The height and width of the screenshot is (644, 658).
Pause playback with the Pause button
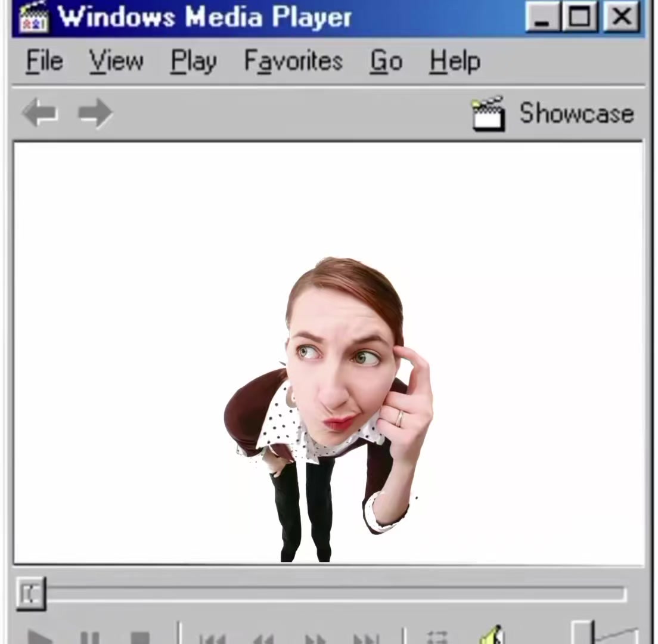coord(90,638)
